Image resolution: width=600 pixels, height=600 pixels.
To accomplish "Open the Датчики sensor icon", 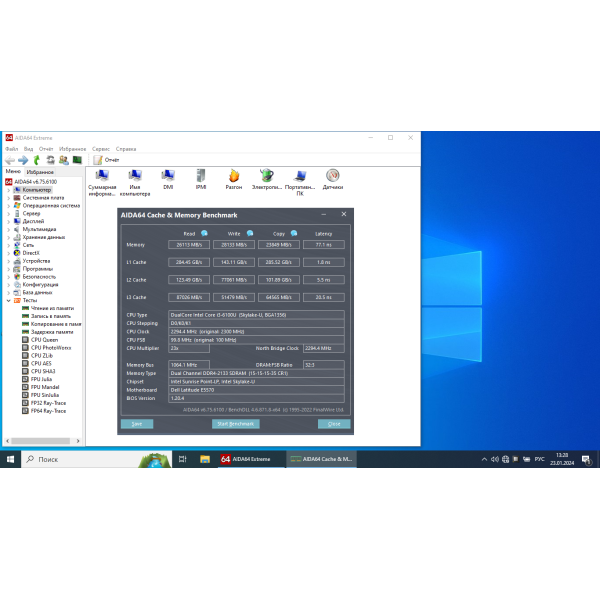I will 333,179.
